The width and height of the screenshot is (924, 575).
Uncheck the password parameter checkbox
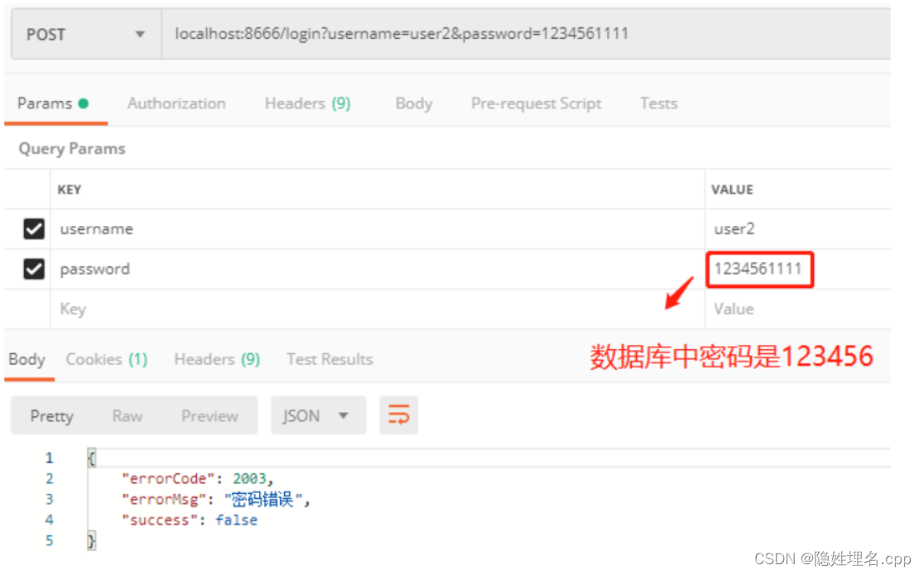pyautogui.click(x=34, y=269)
